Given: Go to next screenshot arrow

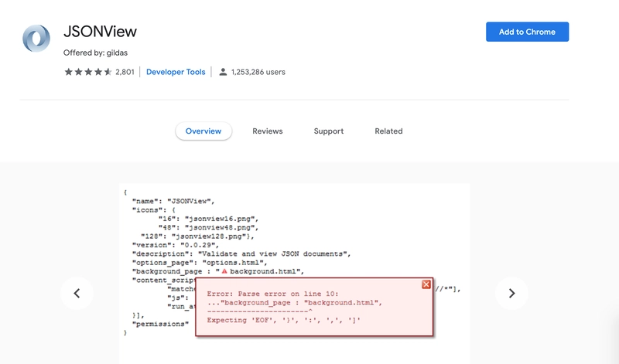Looking at the screenshot, I should (511, 294).
